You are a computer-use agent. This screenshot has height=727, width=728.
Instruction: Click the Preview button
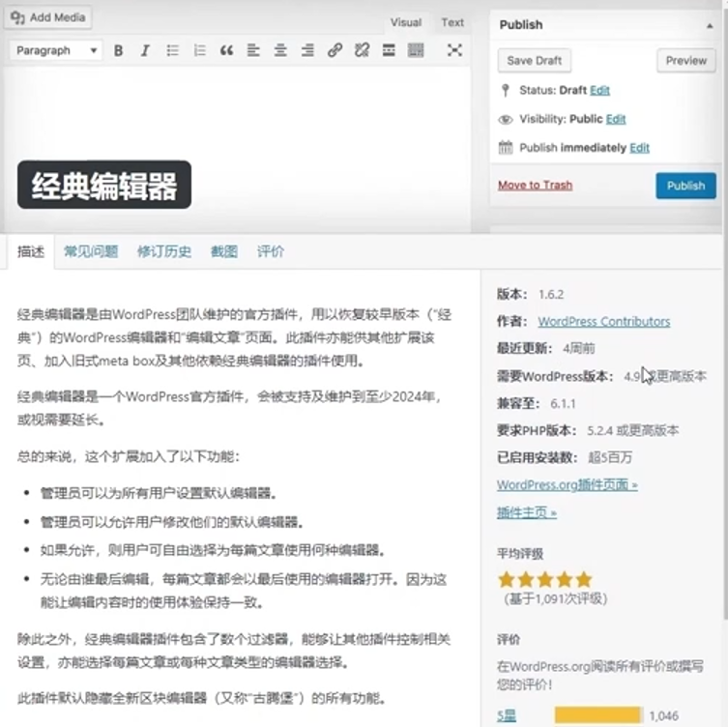685,61
